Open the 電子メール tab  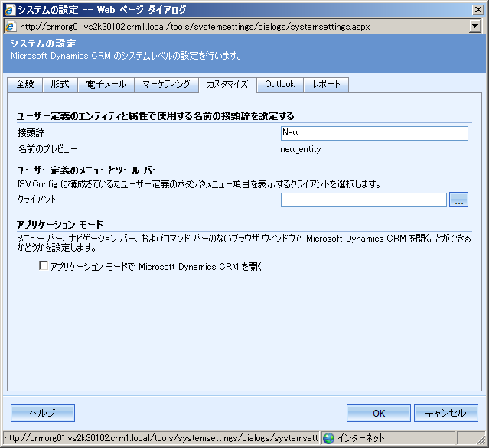(x=106, y=84)
